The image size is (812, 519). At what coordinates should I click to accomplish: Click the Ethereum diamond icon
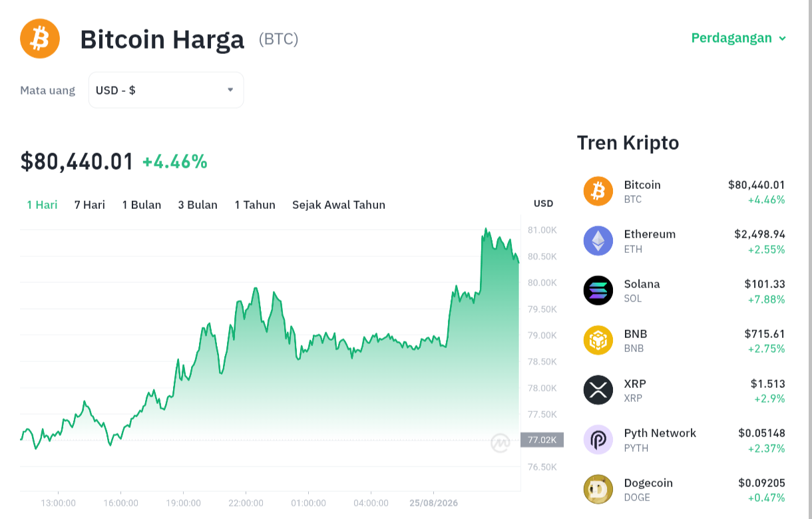tap(598, 241)
